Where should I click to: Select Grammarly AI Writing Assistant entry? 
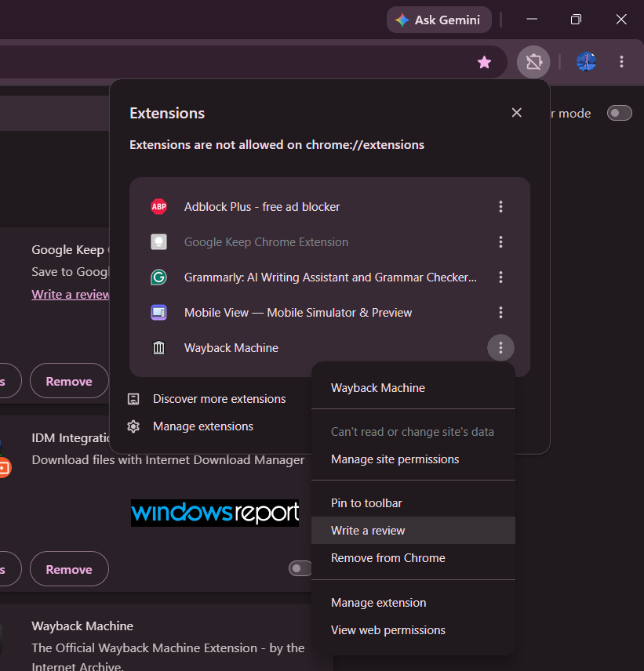(330, 277)
